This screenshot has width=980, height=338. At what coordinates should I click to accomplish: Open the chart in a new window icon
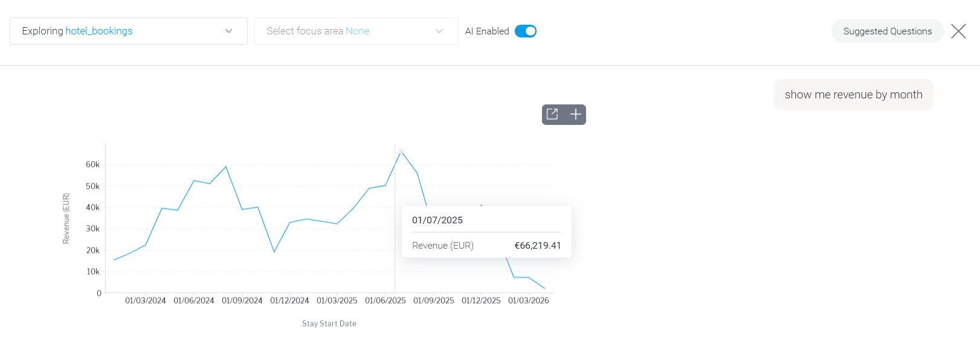pyautogui.click(x=552, y=114)
